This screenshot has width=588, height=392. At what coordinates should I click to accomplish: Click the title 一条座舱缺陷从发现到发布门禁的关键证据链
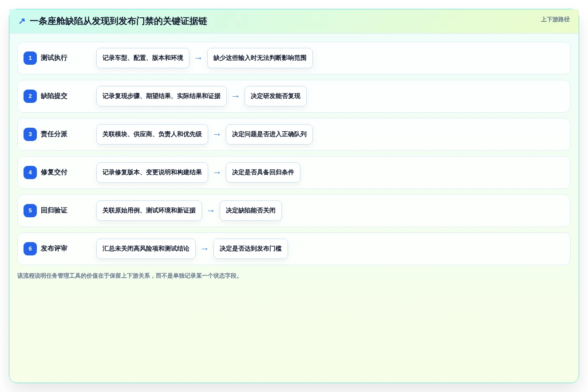coord(118,21)
